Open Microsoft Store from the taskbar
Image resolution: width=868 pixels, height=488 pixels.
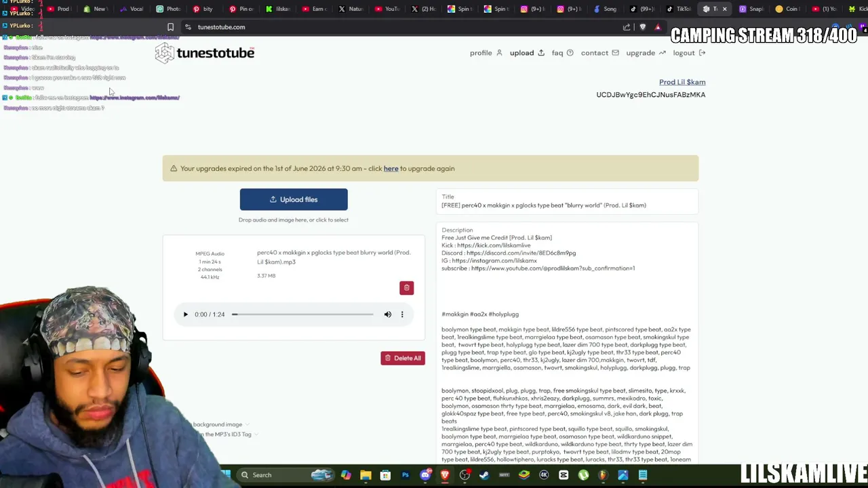point(385,475)
